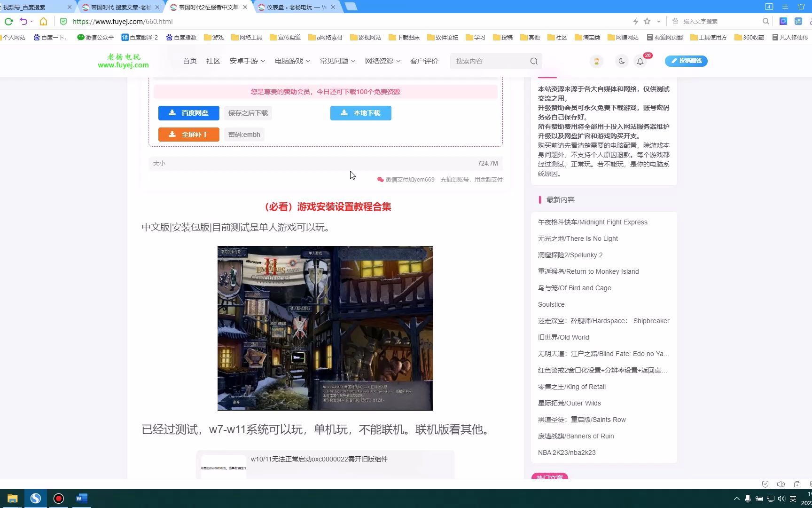Click the star bookmark icon in address bar
This screenshot has width=812, height=508.
pos(647,21)
